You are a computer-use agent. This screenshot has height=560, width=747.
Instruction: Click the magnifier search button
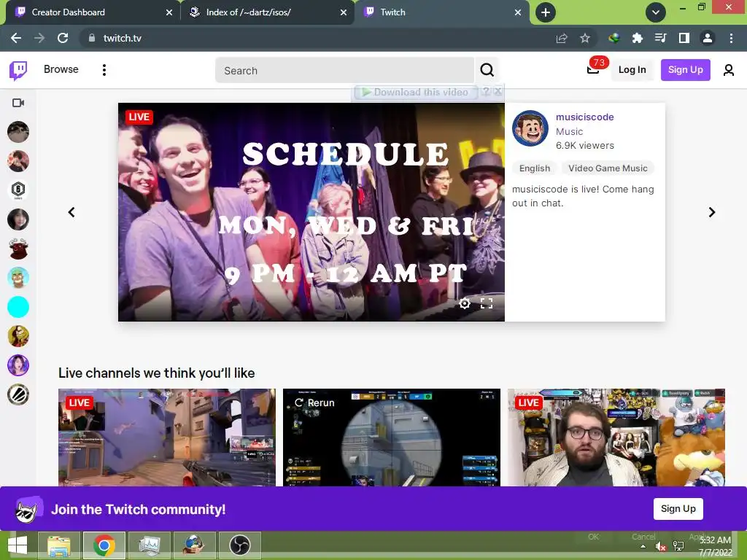(487, 70)
